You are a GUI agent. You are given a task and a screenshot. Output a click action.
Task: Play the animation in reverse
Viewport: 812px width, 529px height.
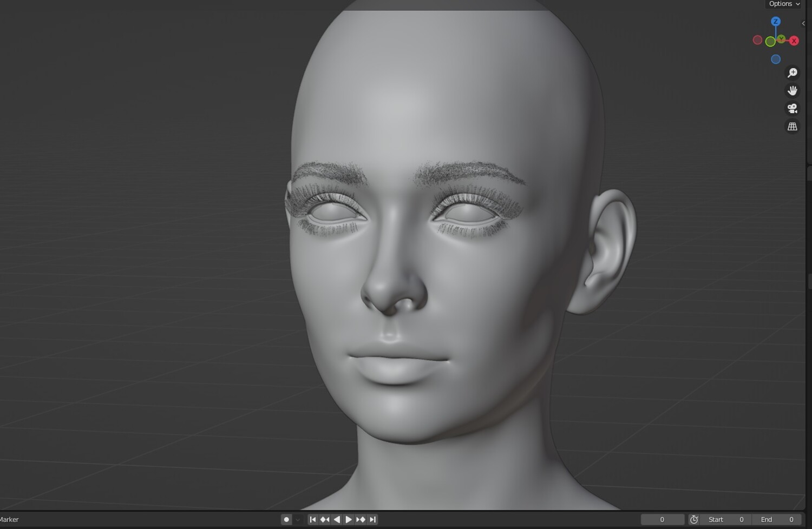[x=337, y=520]
